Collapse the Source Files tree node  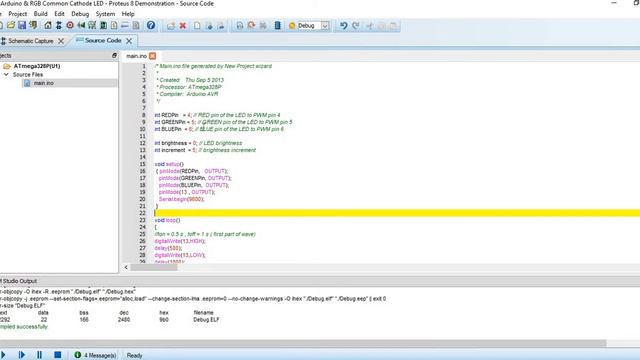click(6, 75)
